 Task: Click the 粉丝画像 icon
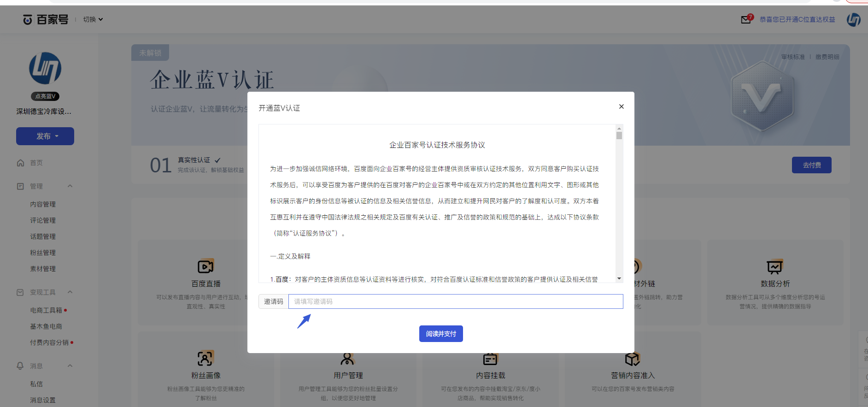coord(205,358)
